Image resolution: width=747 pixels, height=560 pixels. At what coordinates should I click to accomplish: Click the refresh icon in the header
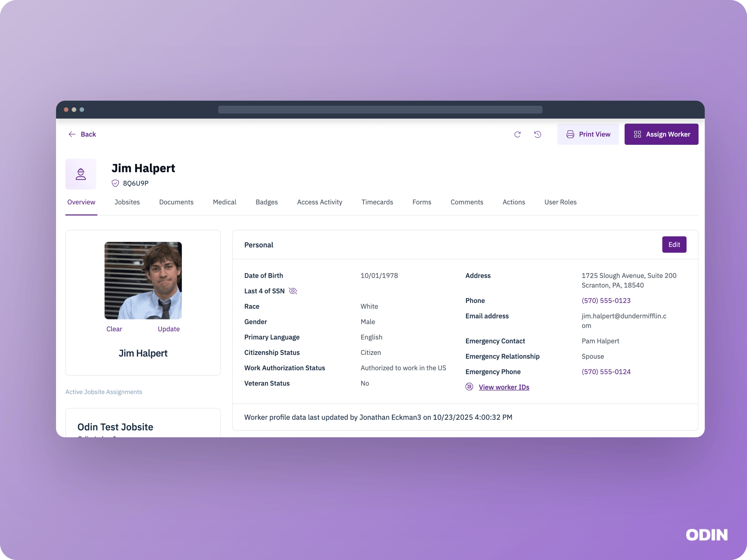tap(517, 134)
